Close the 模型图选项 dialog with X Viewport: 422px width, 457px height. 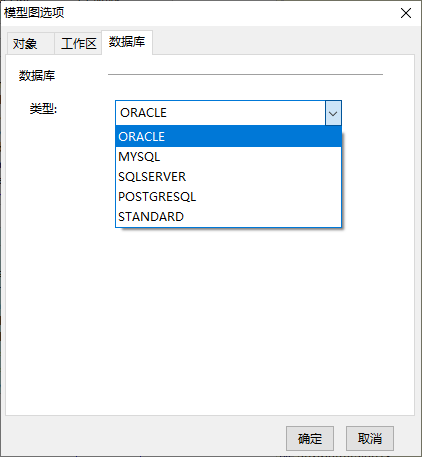coord(406,13)
